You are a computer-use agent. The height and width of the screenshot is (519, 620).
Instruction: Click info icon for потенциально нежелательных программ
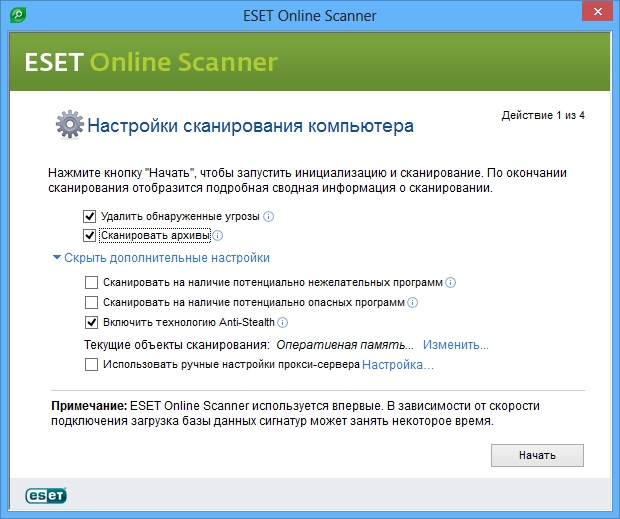point(451,283)
